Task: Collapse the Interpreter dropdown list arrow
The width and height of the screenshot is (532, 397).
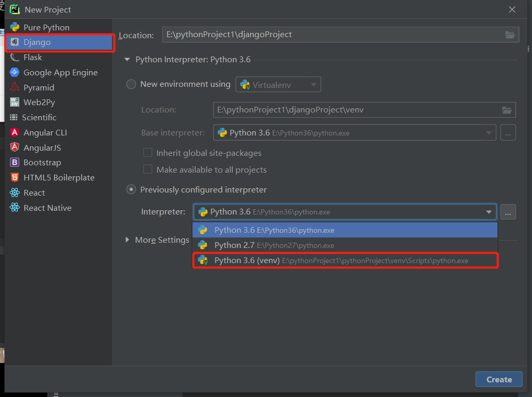Action: click(489, 212)
